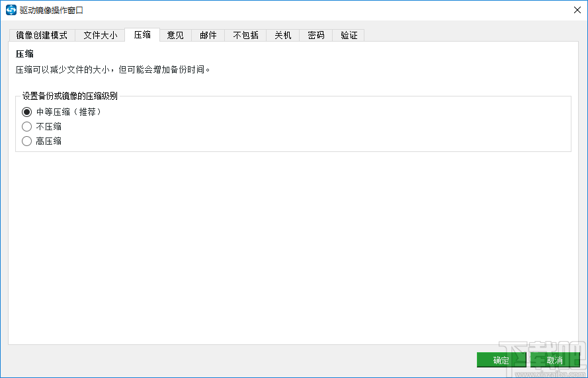Viewport: 588px width, 378px height.
Task: Switch to the 关机 tab
Action: point(282,35)
